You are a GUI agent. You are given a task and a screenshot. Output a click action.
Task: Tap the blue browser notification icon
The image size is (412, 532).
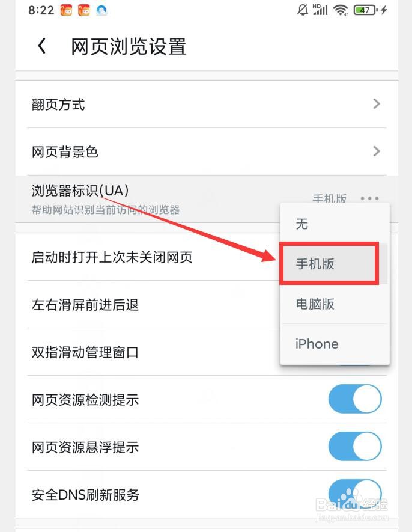tap(101, 10)
